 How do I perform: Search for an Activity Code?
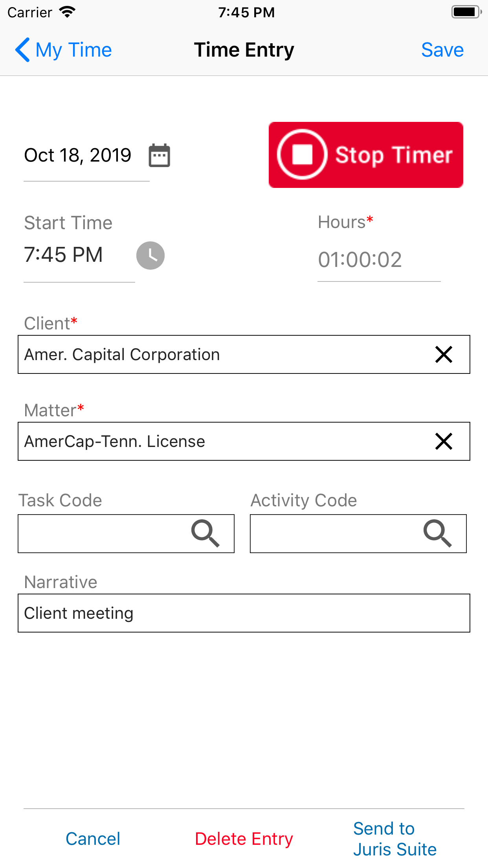click(437, 533)
